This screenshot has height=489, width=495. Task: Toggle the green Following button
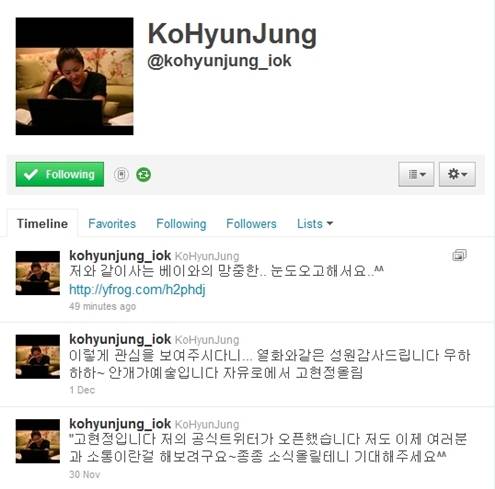coord(60,174)
